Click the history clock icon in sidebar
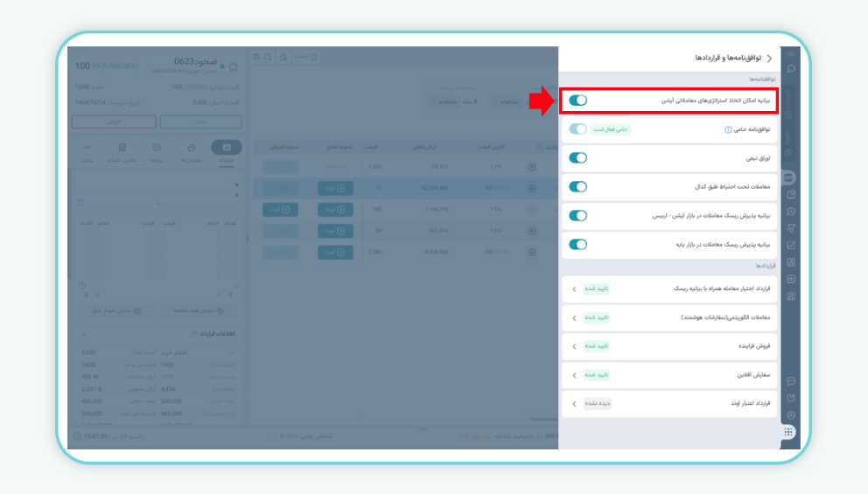868x494 pixels. pyautogui.click(x=791, y=212)
